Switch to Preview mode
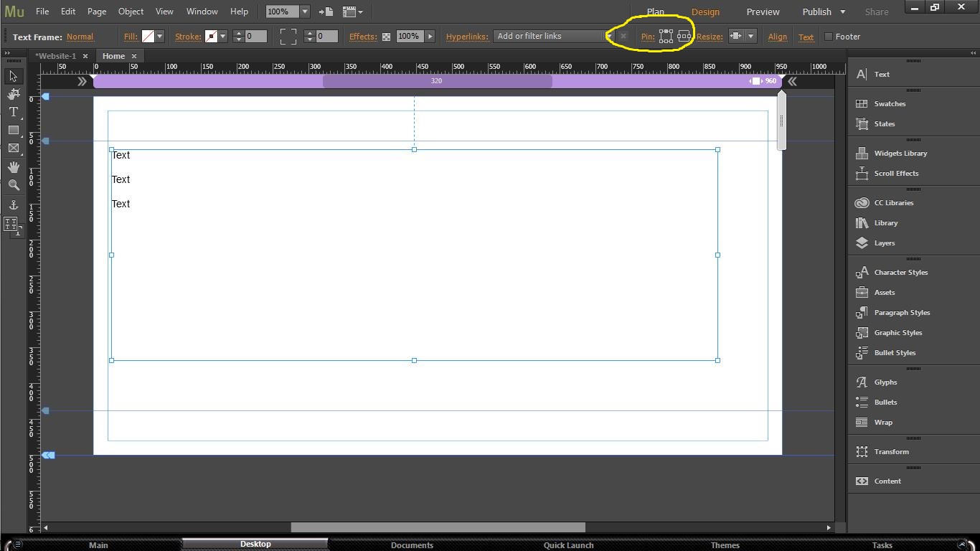 (x=763, y=11)
